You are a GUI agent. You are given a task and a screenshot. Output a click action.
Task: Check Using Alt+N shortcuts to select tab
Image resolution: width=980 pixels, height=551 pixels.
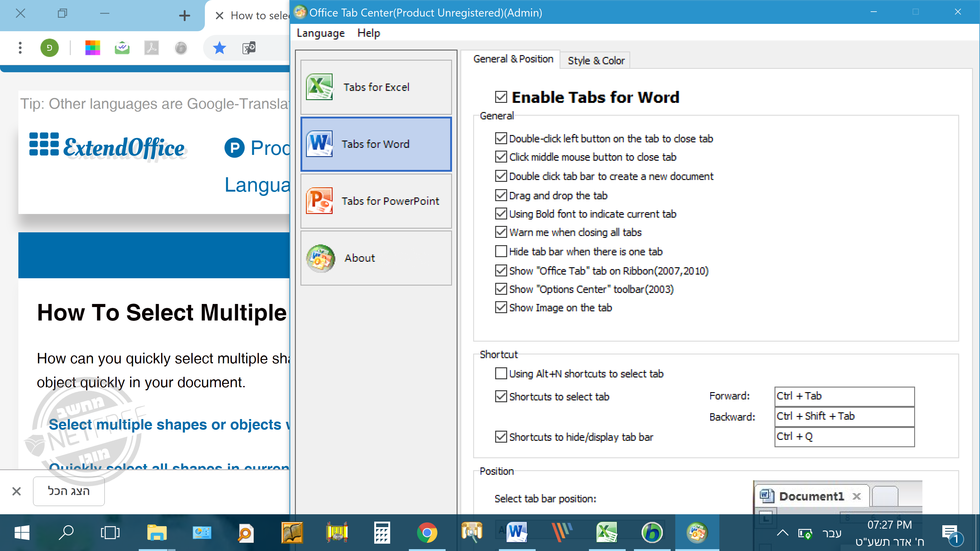(x=501, y=373)
